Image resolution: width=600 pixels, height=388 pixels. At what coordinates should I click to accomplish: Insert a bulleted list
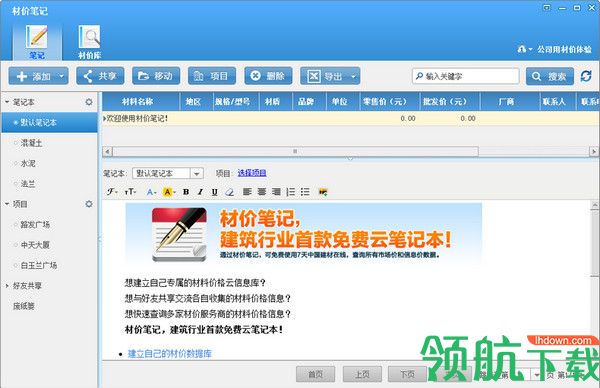[x=305, y=192]
